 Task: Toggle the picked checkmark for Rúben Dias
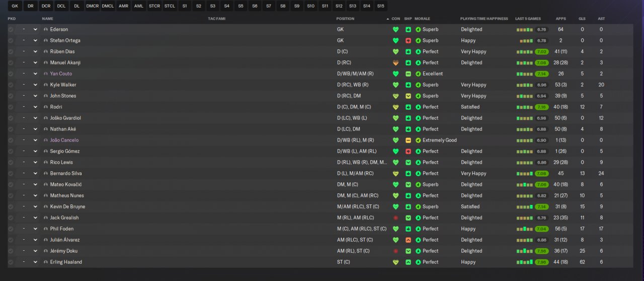click(11, 51)
